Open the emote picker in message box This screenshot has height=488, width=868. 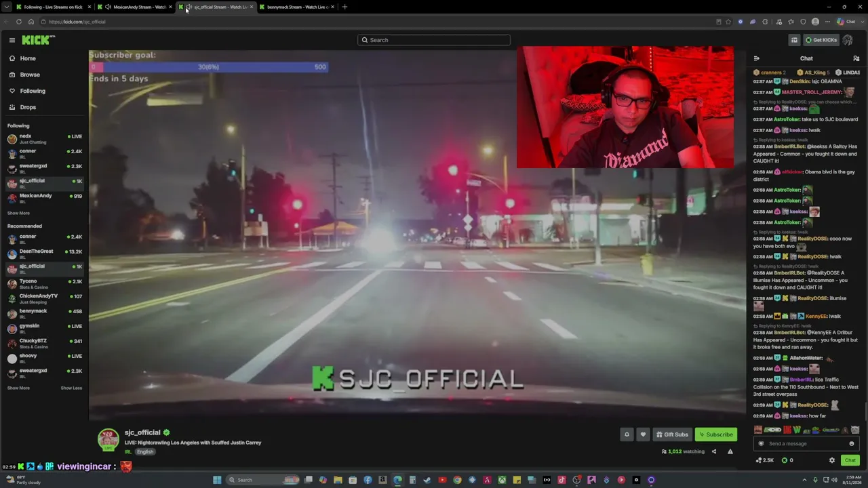pyautogui.click(x=852, y=444)
